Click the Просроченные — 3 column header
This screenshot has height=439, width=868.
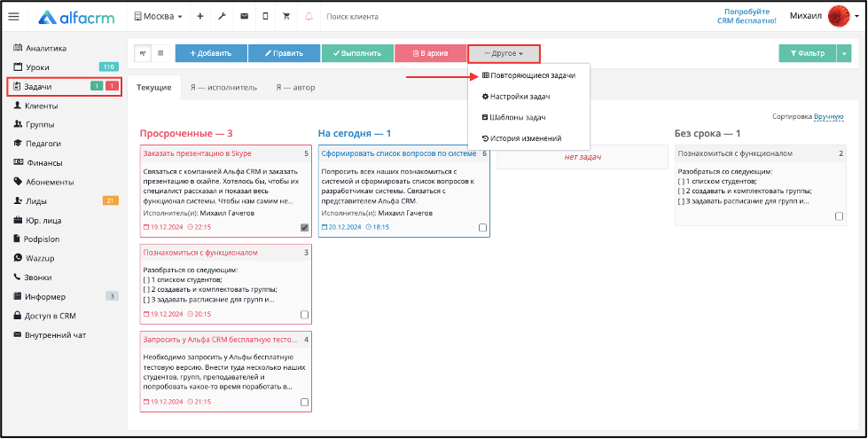coord(186,133)
